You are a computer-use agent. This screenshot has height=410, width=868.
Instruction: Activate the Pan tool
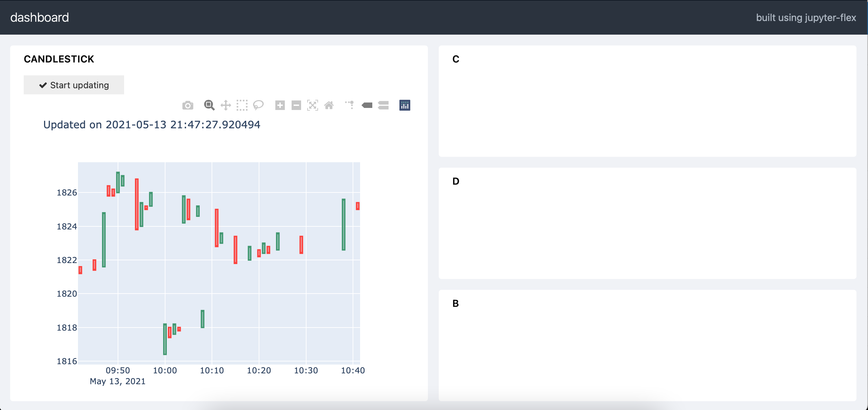coord(226,105)
